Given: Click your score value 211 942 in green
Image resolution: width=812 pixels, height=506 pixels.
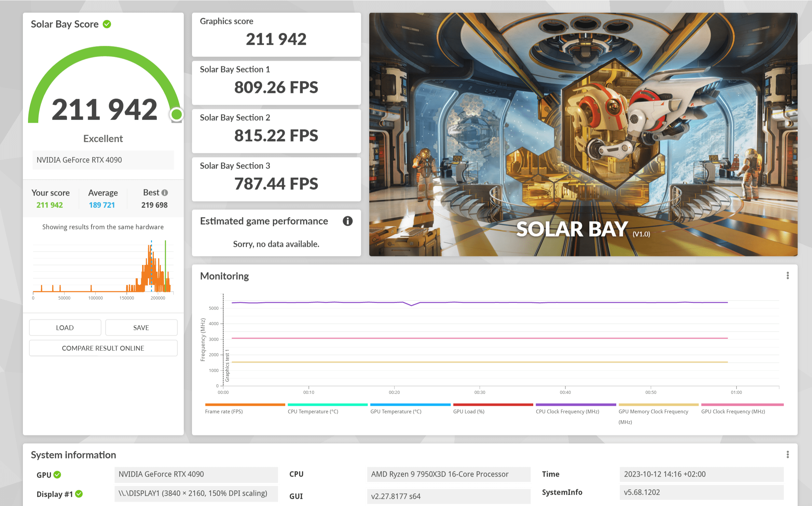Looking at the screenshot, I should coord(50,205).
